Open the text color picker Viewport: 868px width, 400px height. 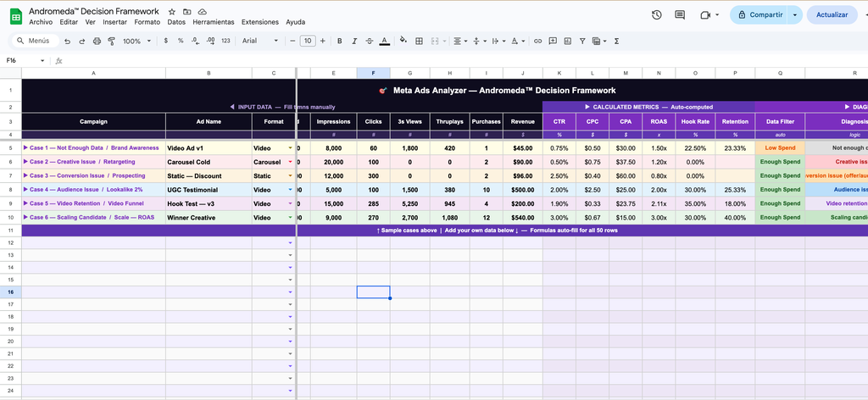[384, 41]
